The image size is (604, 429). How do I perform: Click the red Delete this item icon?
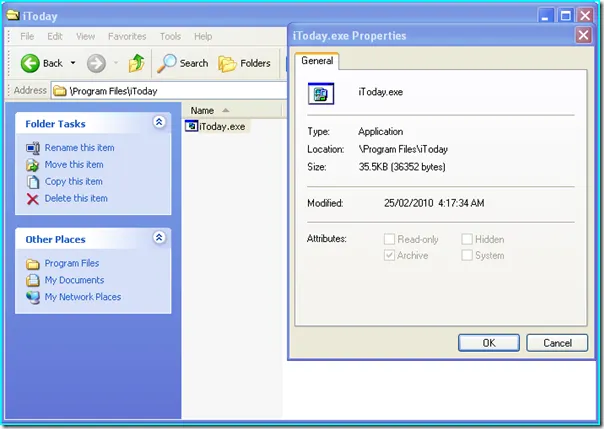[33, 199]
